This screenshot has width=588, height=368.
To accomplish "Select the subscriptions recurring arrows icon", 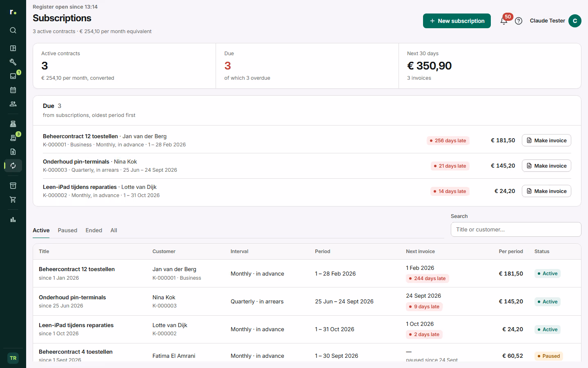I will click(x=13, y=166).
